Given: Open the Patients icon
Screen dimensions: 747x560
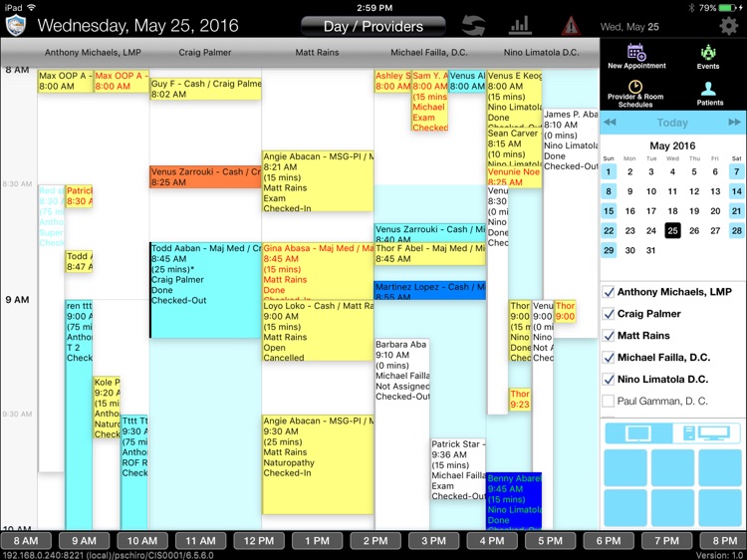Looking at the screenshot, I should (x=709, y=94).
